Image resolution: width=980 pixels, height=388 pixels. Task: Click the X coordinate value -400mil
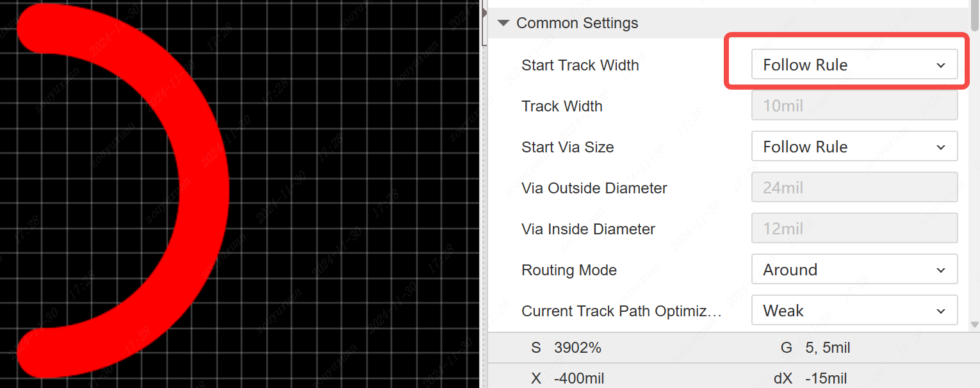pyautogui.click(x=578, y=378)
